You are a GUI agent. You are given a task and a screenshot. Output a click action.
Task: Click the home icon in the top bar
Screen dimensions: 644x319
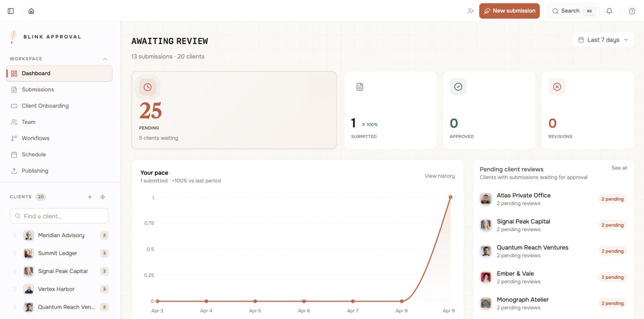(x=31, y=11)
